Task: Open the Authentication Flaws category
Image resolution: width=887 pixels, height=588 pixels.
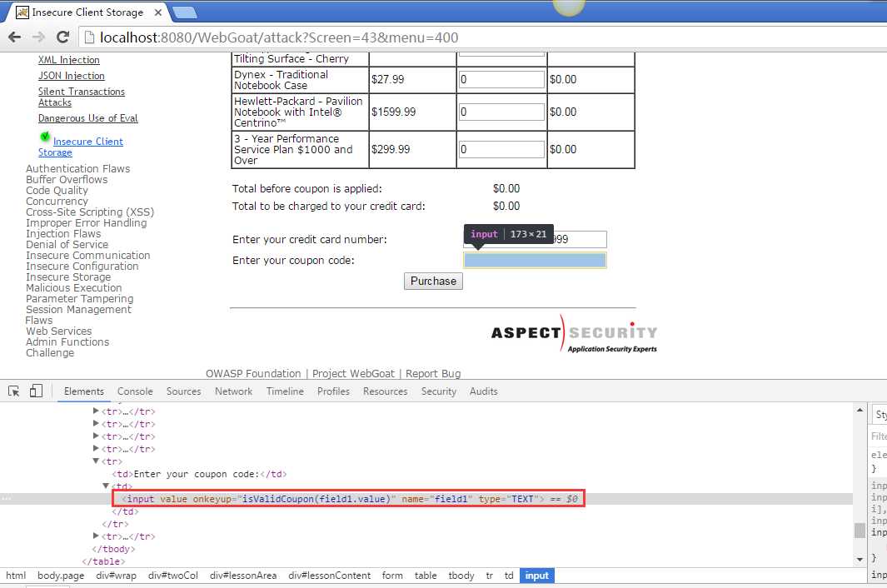Action: (x=78, y=168)
